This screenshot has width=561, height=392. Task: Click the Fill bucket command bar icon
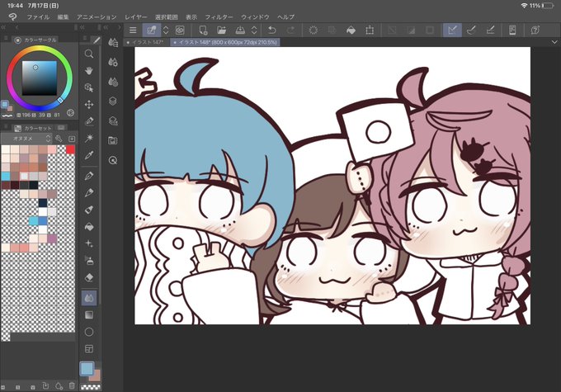351,30
